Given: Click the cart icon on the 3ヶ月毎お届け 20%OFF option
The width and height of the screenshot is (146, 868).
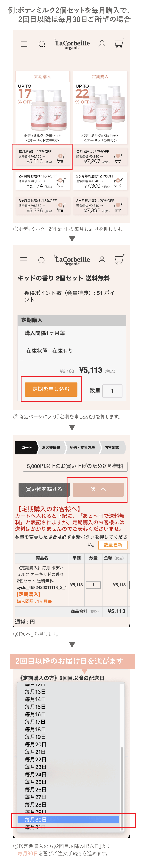Looking at the screenshot, I should [x=119, y=207].
